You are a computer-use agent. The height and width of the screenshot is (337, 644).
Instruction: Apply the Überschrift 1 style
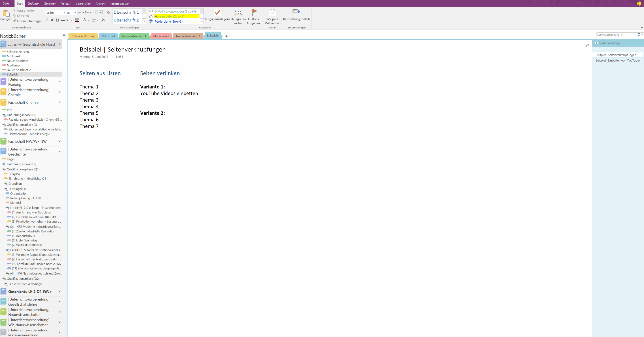pos(126,12)
